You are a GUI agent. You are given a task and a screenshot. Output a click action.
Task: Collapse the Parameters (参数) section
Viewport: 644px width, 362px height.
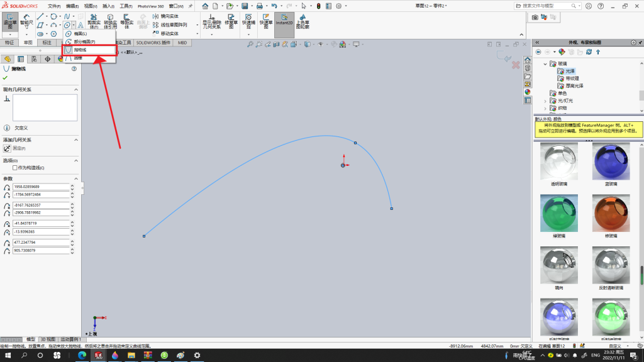[x=76, y=179]
